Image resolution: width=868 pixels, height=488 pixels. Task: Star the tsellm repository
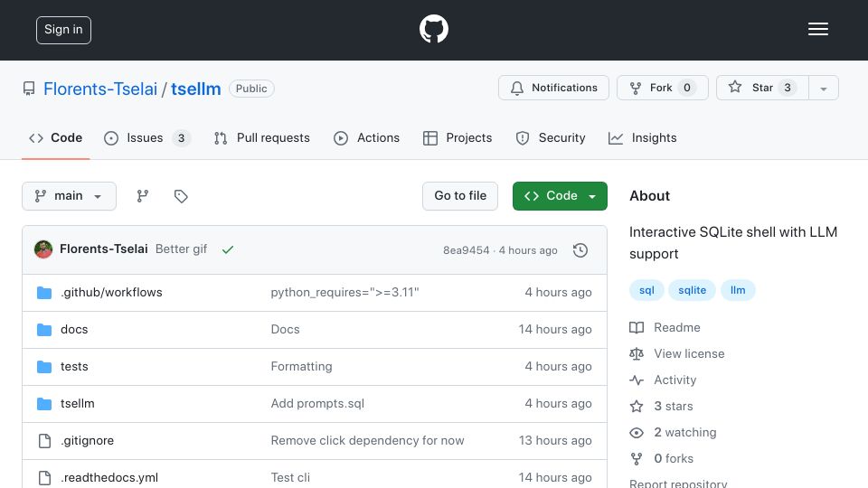pos(762,88)
